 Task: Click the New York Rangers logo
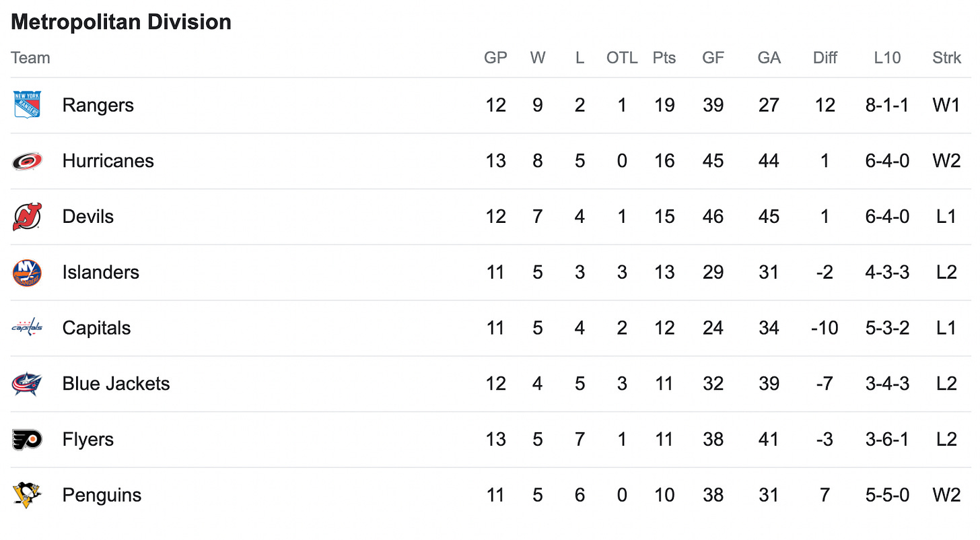click(x=27, y=105)
